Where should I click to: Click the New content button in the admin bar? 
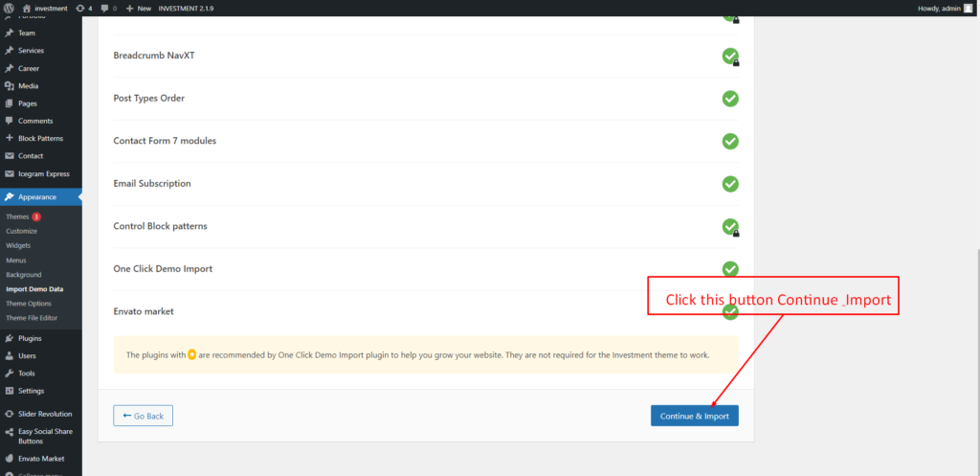click(x=138, y=8)
